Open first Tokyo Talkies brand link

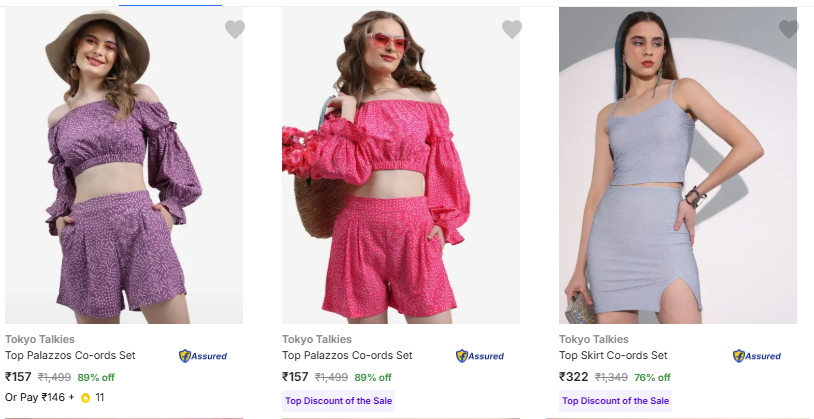pyautogui.click(x=38, y=339)
